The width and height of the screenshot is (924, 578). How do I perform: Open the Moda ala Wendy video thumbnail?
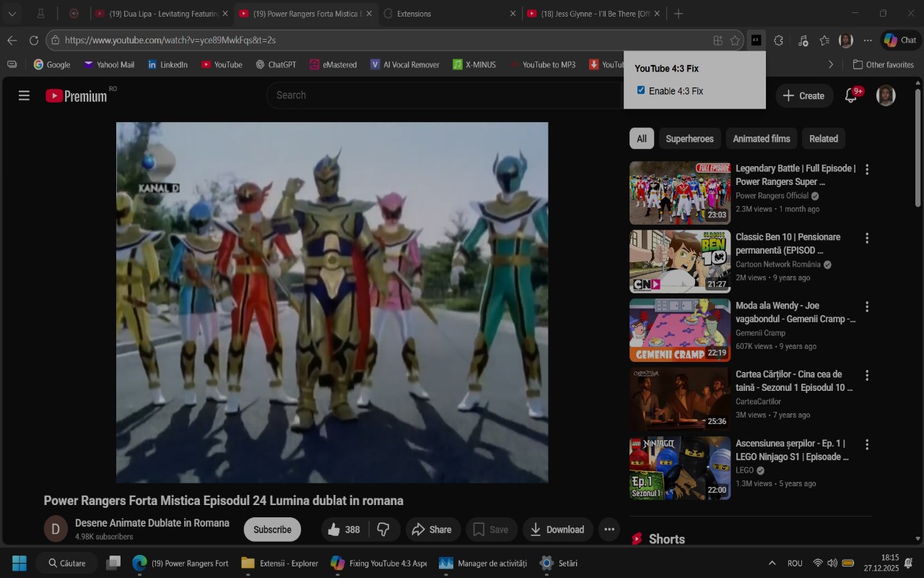click(680, 330)
